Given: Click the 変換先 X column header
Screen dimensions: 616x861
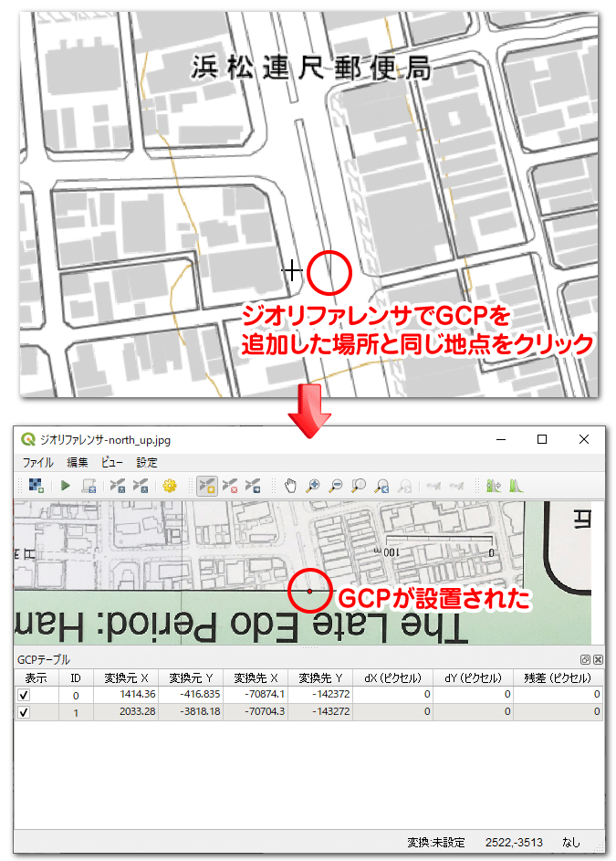Looking at the screenshot, I should [x=256, y=677].
